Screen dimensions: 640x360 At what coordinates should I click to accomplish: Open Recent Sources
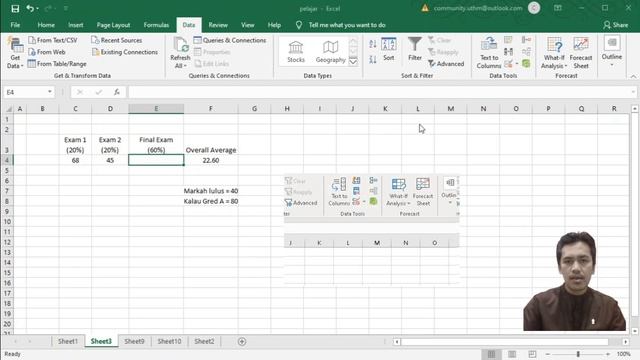(117, 40)
